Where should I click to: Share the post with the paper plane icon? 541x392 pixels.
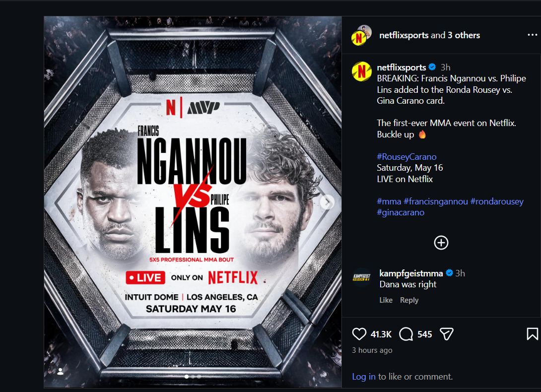(447, 334)
